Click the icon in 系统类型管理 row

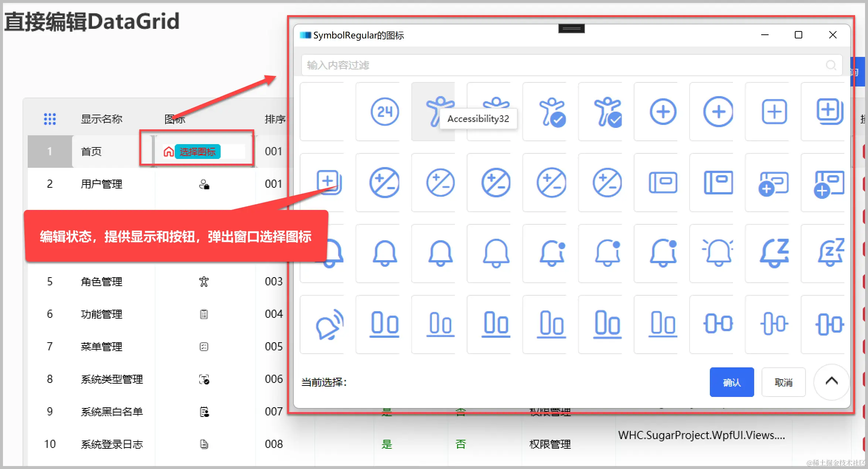click(x=204, y=379)
